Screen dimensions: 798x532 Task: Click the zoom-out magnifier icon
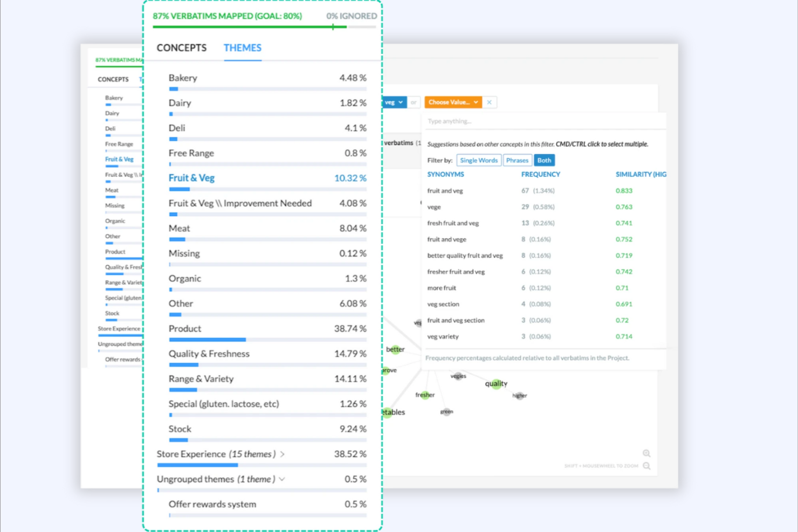coord(646,466)
